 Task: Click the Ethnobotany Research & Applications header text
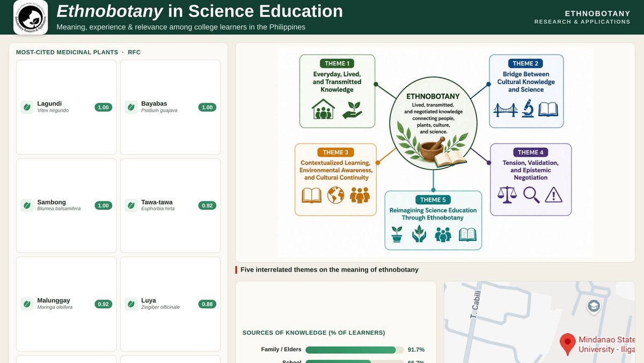click(582, 17)
